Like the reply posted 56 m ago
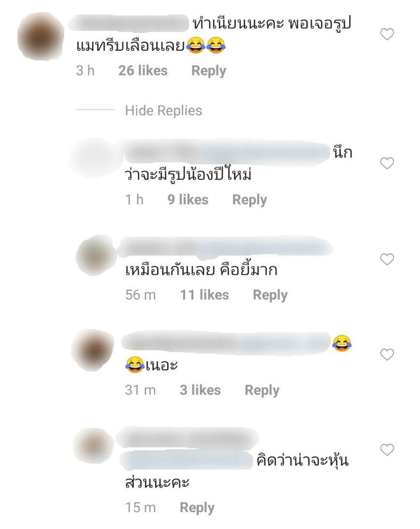 click(387, 259)
